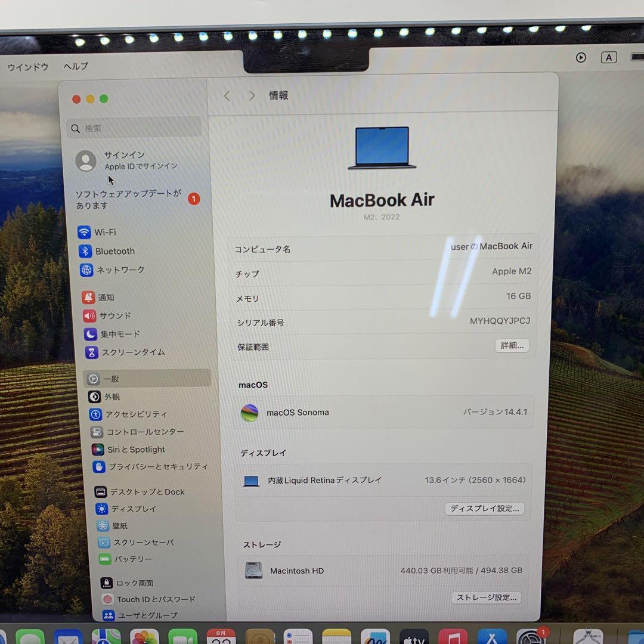Open サウンド sound settings
The image size is (644, 644).
click(107, 315)
